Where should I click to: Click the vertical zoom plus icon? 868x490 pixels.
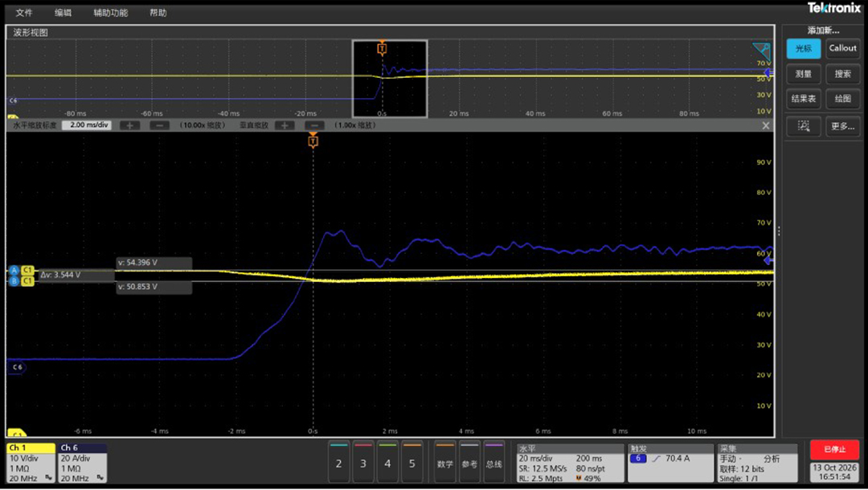(x=285, y=125)
